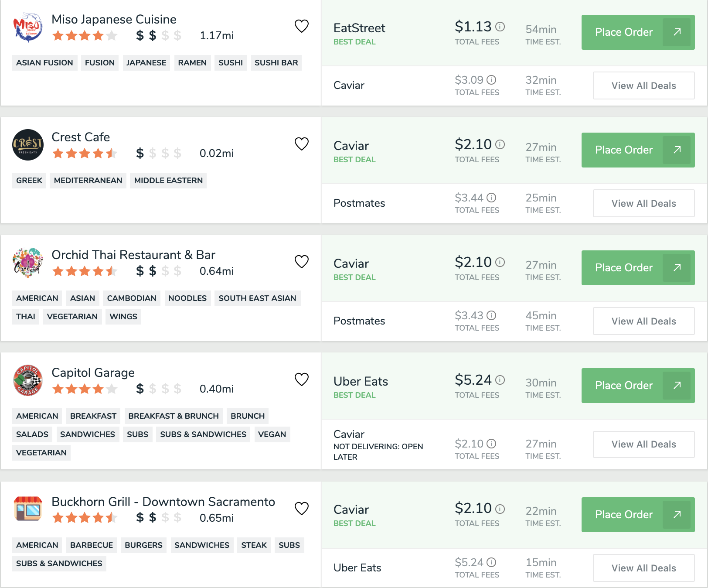Click the Crest Cafe logo

(x=28, y=145)
